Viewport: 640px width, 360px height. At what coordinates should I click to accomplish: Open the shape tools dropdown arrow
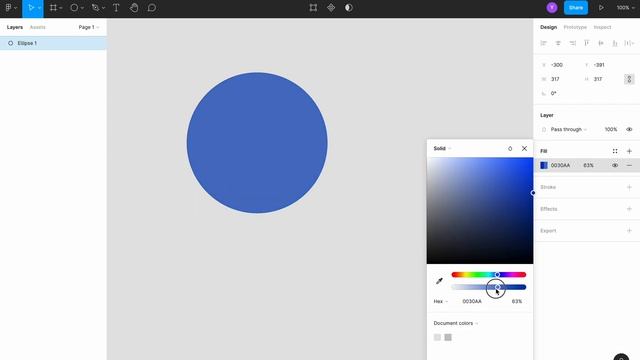tap(82, 8)
